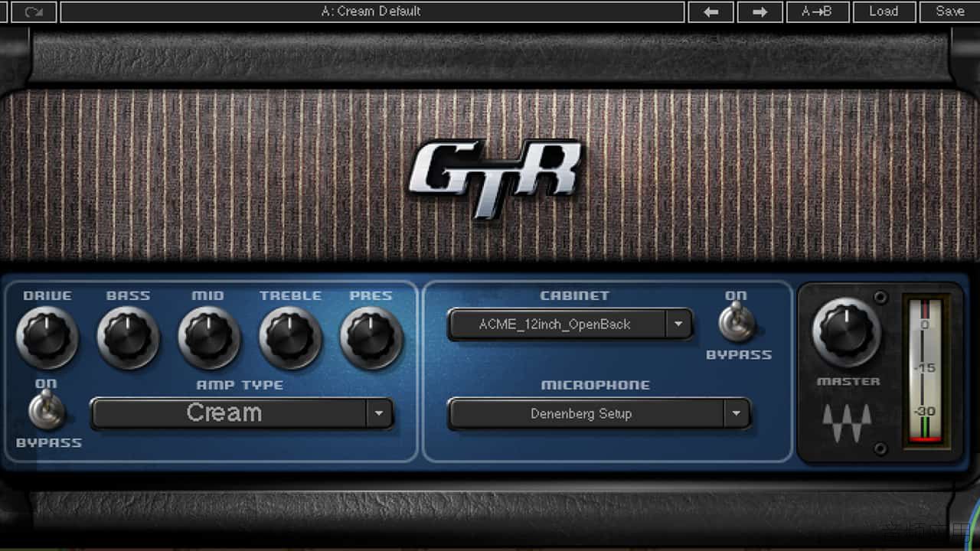Click the redo arrow icon in the top bar

pos(34,11)
